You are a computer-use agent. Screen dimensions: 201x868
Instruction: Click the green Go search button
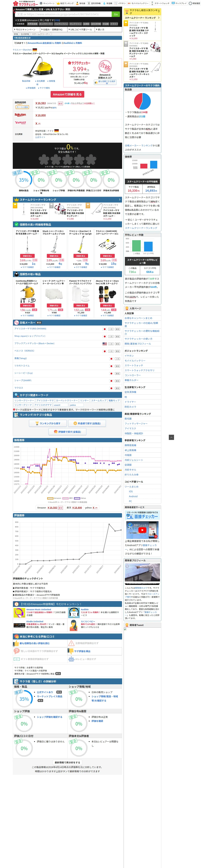116,14
